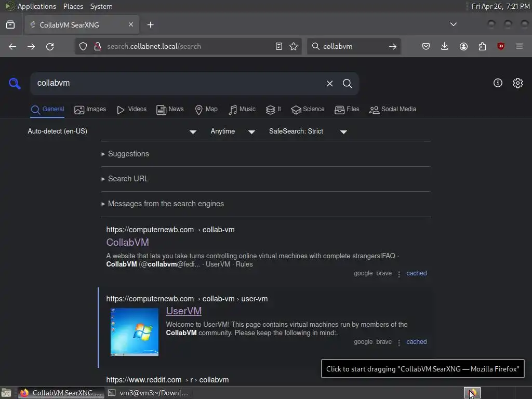Click the computernewb.com user-vm URL
The image size is (532, 399).
187,299
